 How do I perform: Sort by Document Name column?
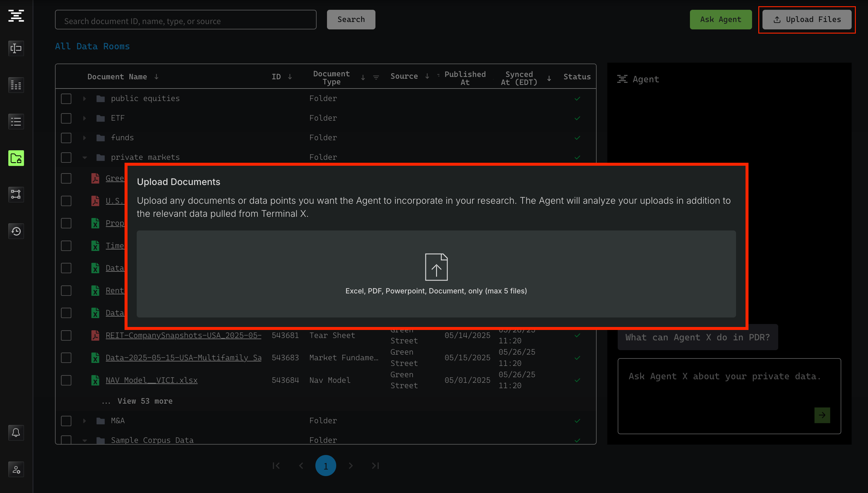[x=117, y=77]
